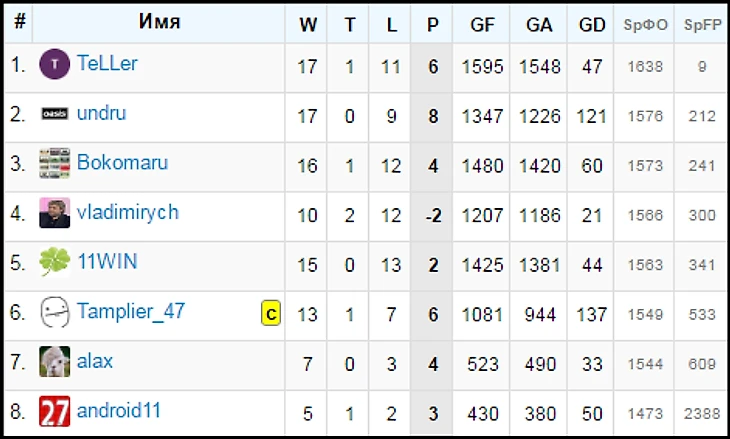Open Tamplier_47 profile link
Image resolution: width=730 pixels, height=439 pixels.
tap(130, 311)
